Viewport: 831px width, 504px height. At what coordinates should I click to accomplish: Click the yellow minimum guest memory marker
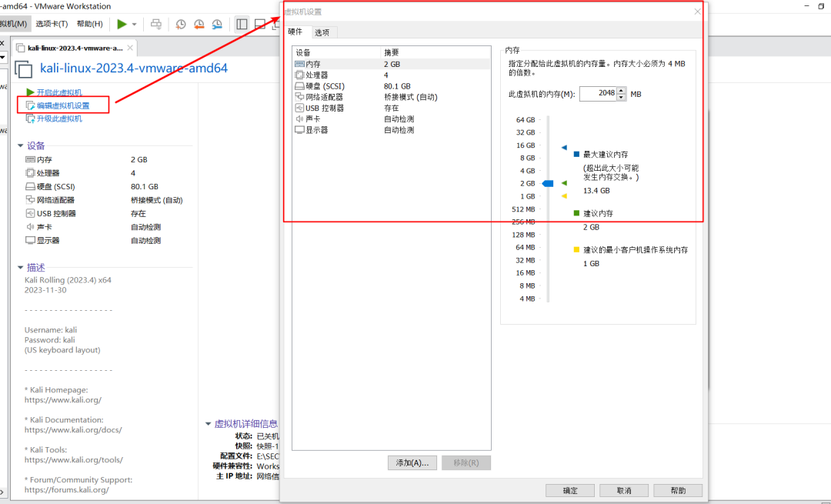point(564,196)
